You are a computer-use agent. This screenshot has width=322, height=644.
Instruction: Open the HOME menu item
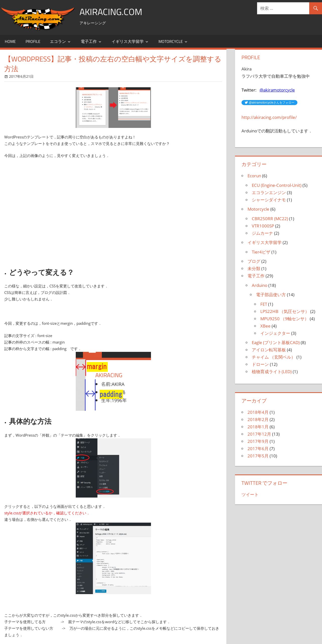tap(10, 42)
